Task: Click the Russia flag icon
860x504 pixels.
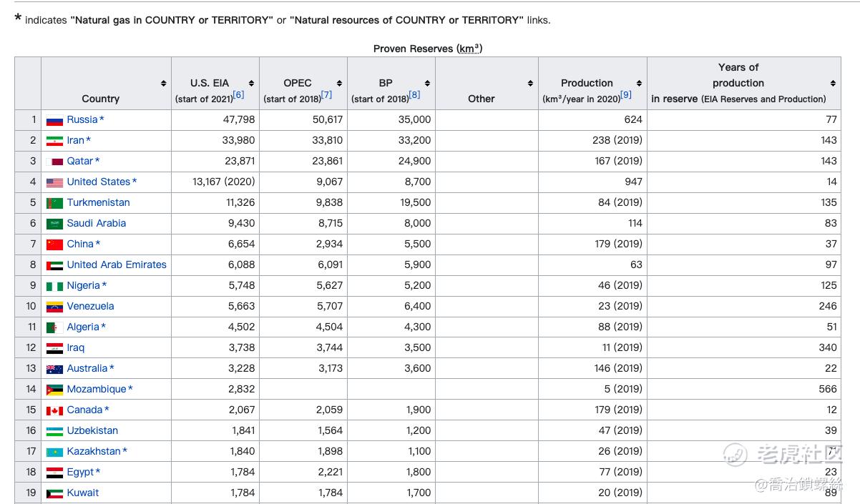Action: pos(54,120)
